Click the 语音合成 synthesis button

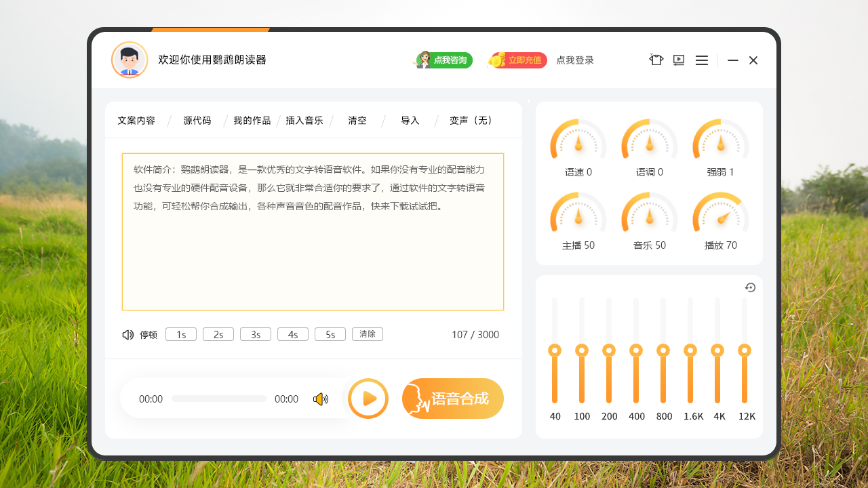[x=452, y=399]
